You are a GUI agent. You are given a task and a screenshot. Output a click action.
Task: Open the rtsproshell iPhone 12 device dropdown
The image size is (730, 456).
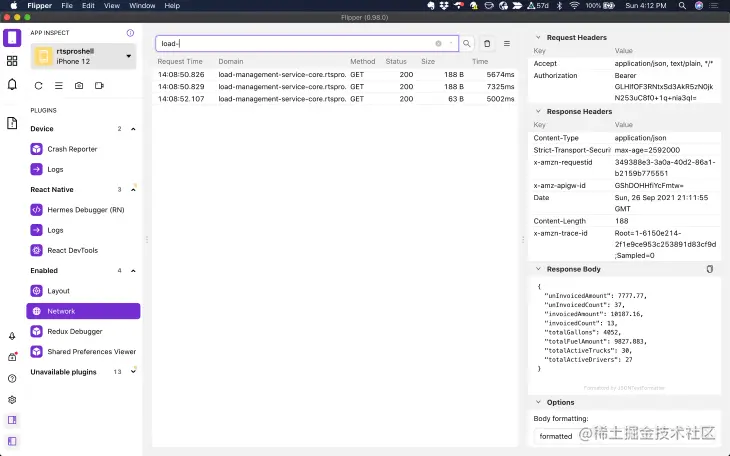[x=83, y=56]
